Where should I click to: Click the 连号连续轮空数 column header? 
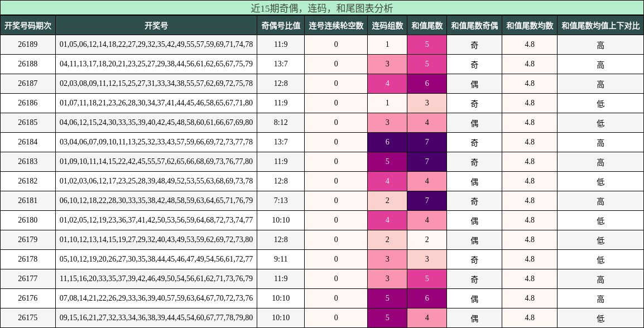336,26
